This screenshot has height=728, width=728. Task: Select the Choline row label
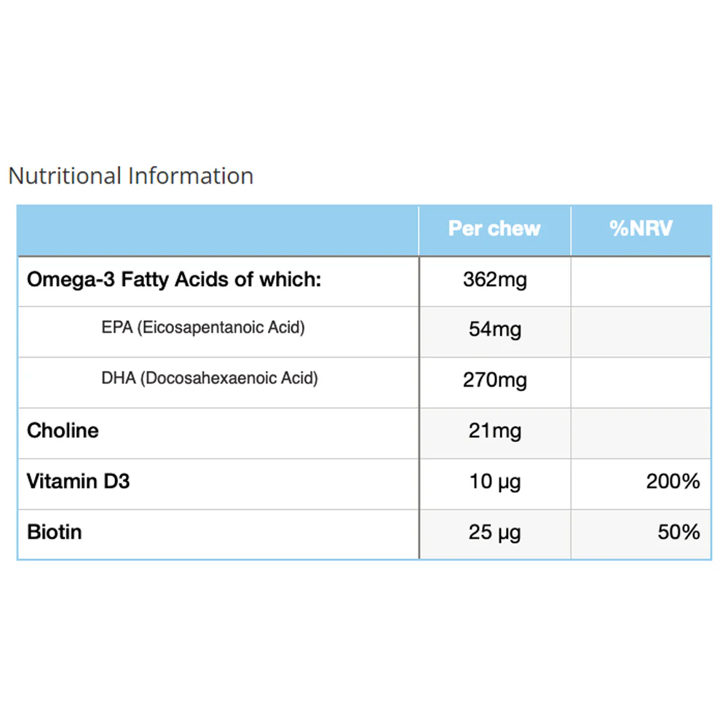[x=63, y=431]
